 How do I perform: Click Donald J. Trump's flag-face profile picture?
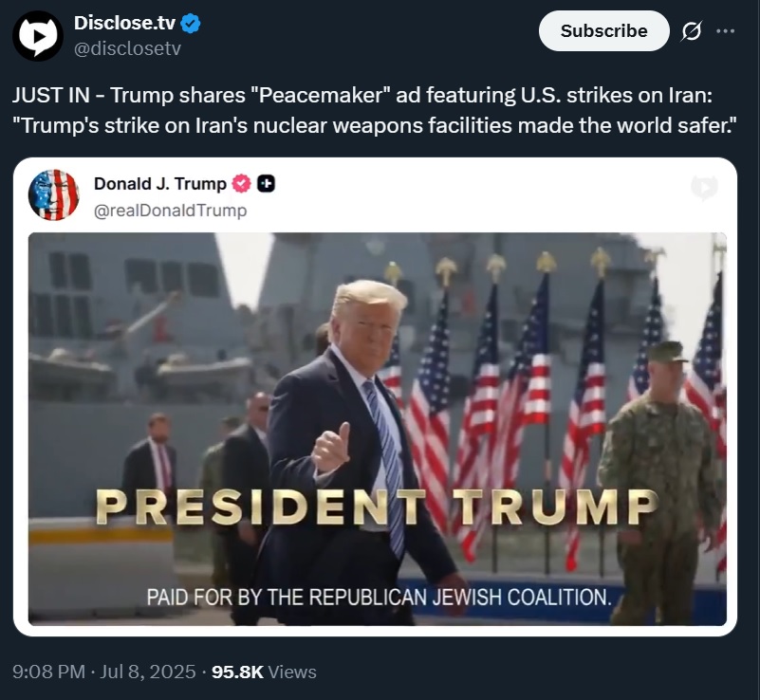pos(54,194)
